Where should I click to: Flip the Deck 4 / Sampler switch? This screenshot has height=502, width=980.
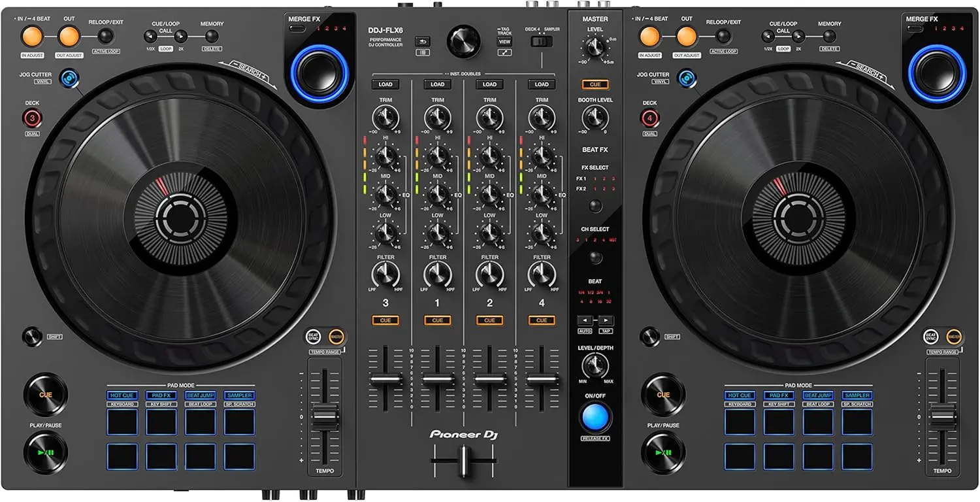coord(542,42)
